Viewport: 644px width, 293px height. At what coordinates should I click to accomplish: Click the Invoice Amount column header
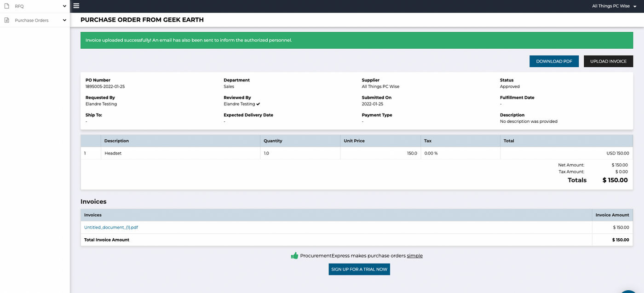[x=612, y=215]
